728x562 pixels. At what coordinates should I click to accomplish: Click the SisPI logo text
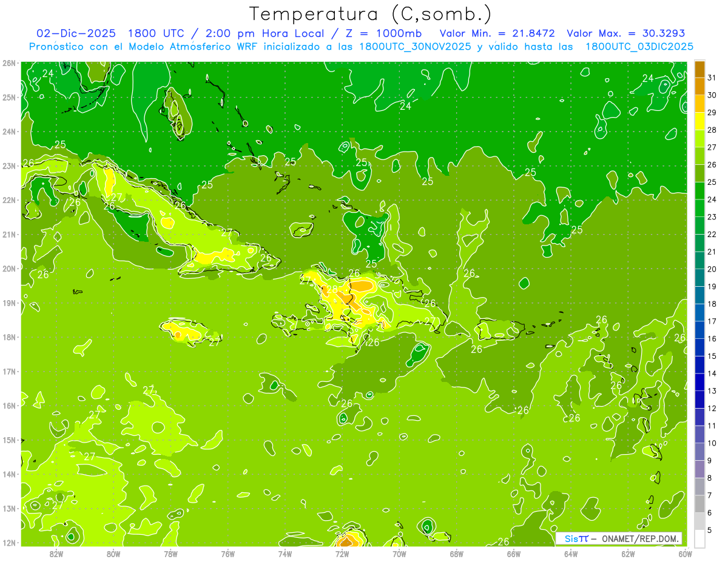coord(576,538)
